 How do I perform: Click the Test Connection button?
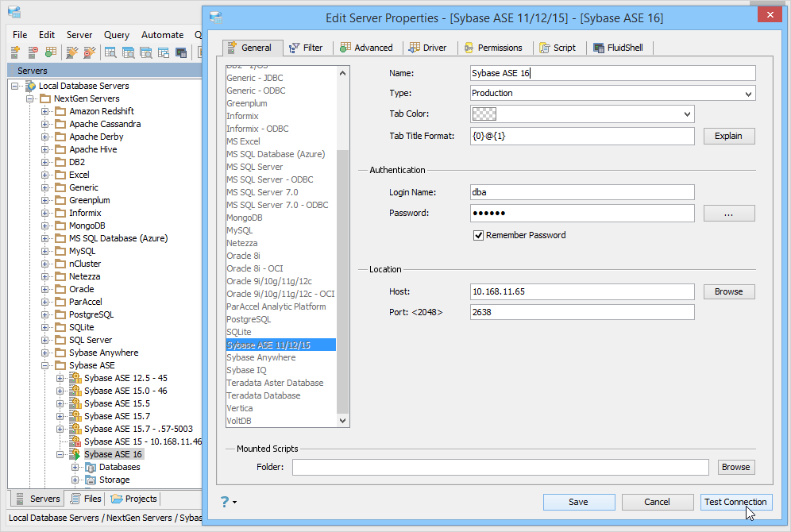pos(736,503)
